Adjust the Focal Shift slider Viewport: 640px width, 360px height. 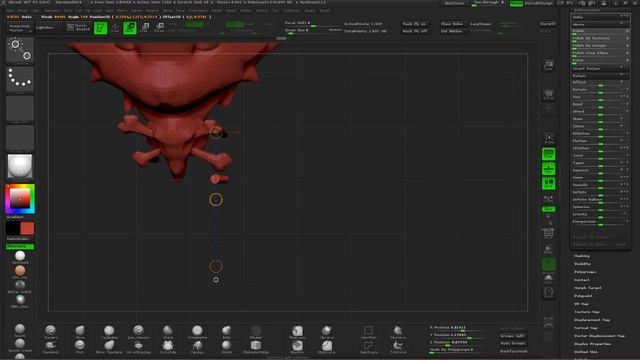[x=313, y=24]
